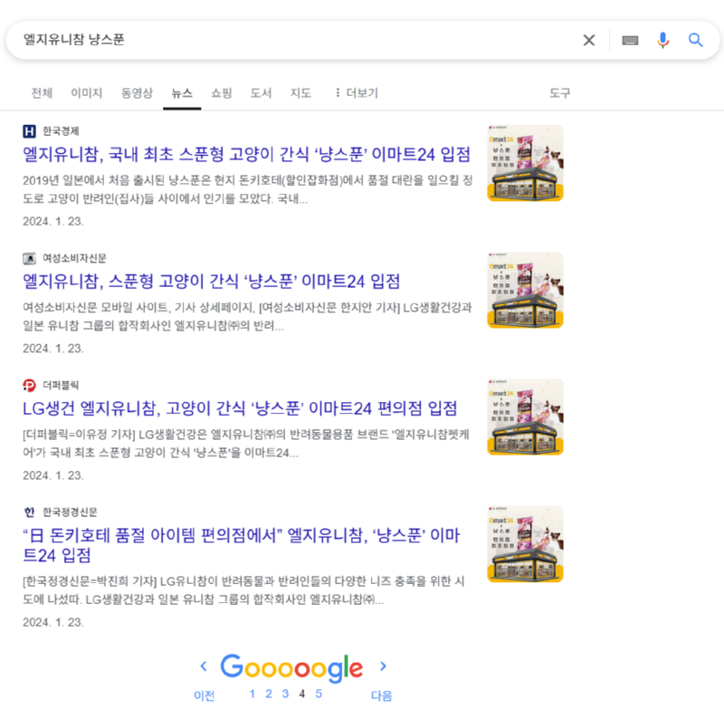The image size is (724, 728).
Task: Open the thumbnail beside the 한국정경신문 result
Action: 526,544
